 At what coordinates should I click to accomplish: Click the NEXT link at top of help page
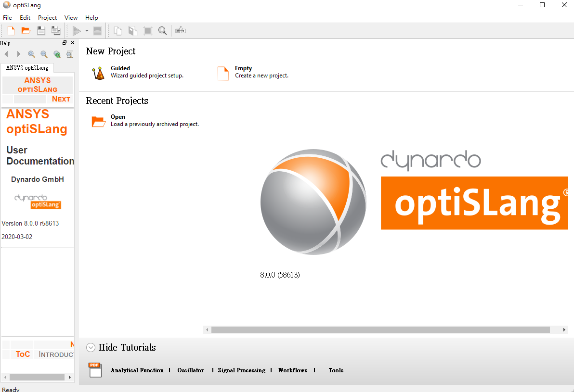click(61, 99)
